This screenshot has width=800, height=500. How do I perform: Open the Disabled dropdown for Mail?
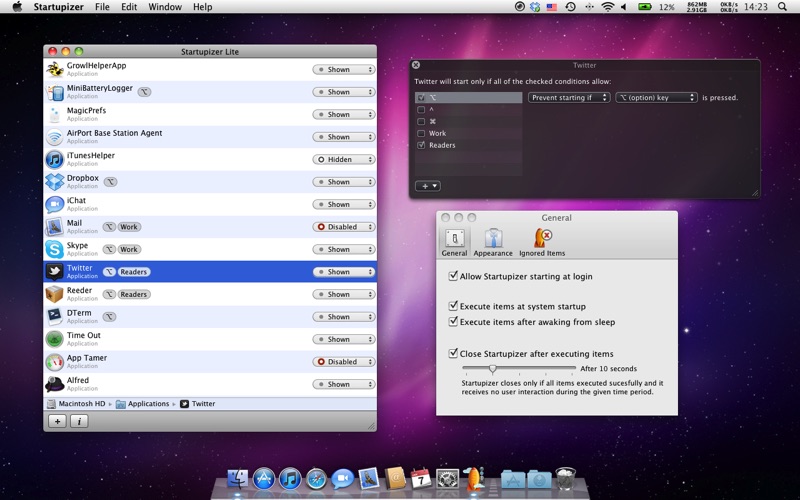(x=344, y=227)
